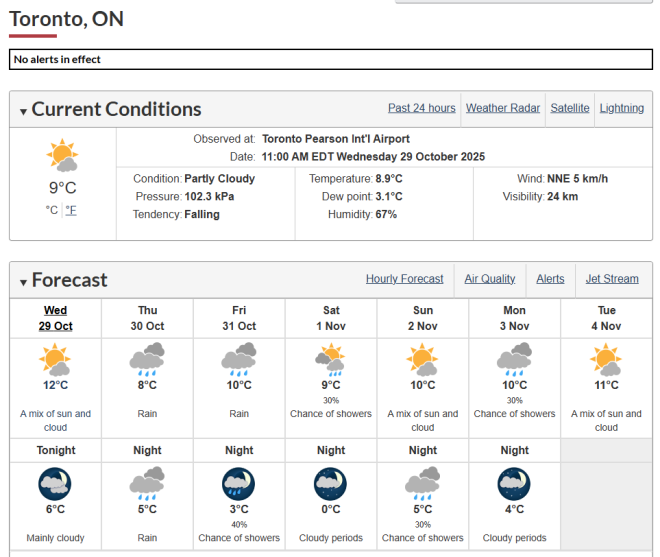
Task: Click Friday night's showers moon icon
Action: [239, 484]
